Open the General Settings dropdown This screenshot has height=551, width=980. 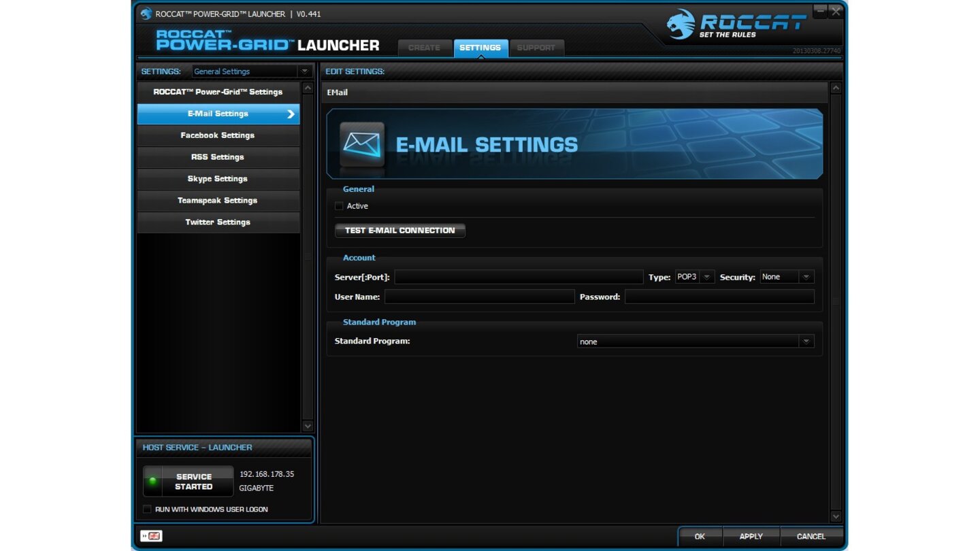tap(251, 71)
